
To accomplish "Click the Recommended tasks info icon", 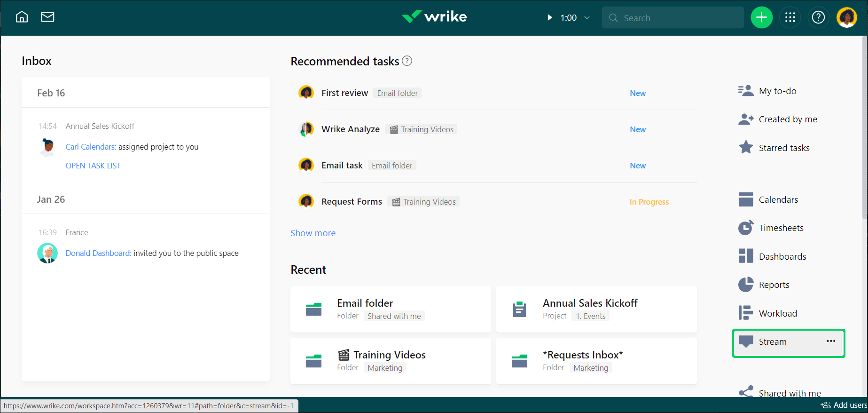I will [x=407, y=61].
